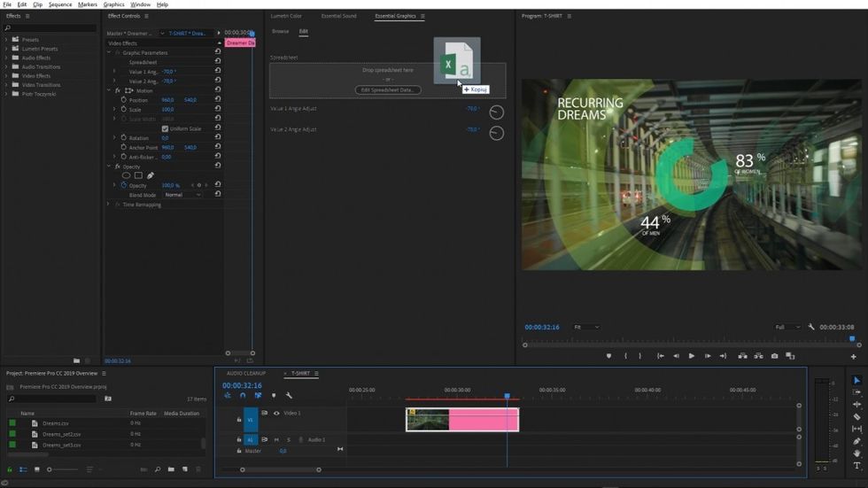Open the Graphics menu
Image resolution: width=868 pixels, height=488 pixels.
(114, 4)
